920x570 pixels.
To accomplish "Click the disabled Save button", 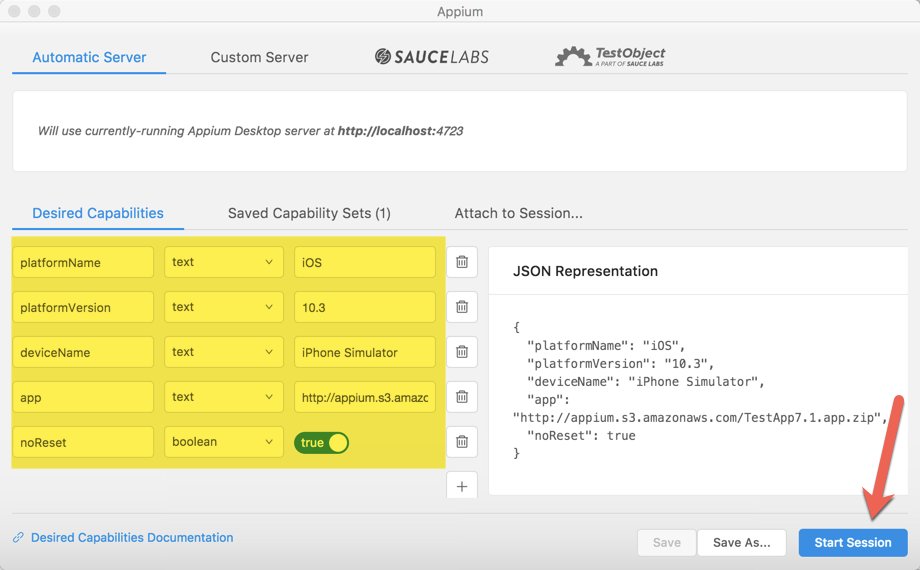I will pyautogui.click(x=667, y=542).
